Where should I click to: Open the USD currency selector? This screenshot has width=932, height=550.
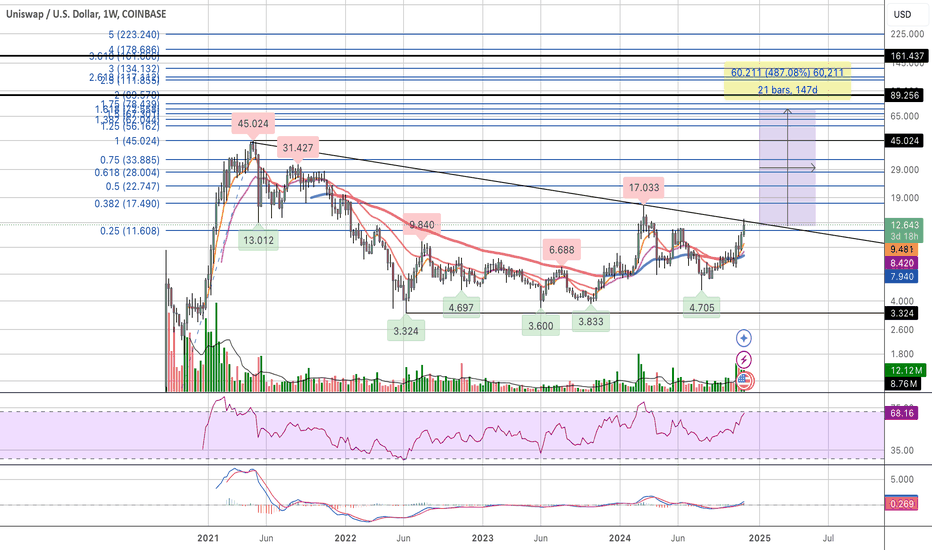coord(902,14)
